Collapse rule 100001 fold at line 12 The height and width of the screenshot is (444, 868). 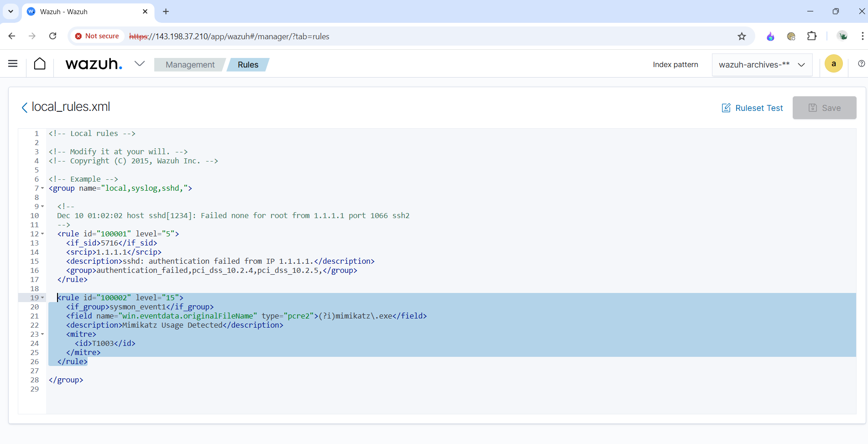coord(42,234)
